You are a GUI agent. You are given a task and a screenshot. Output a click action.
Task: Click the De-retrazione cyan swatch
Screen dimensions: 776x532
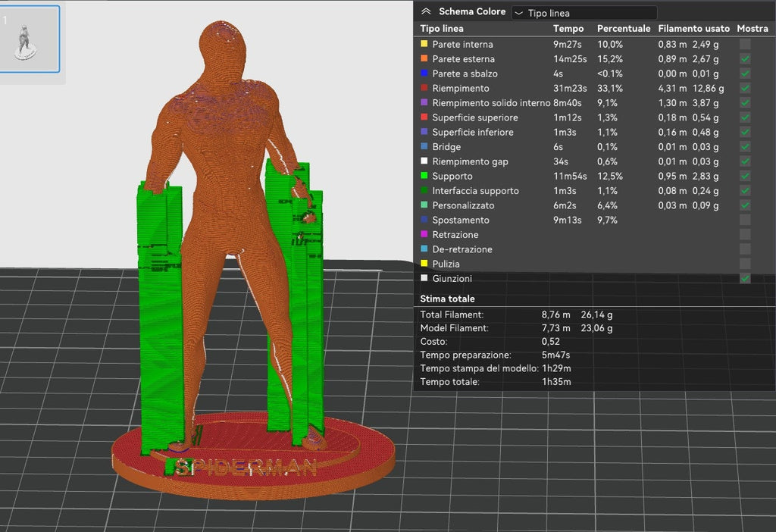pos(424,249)
